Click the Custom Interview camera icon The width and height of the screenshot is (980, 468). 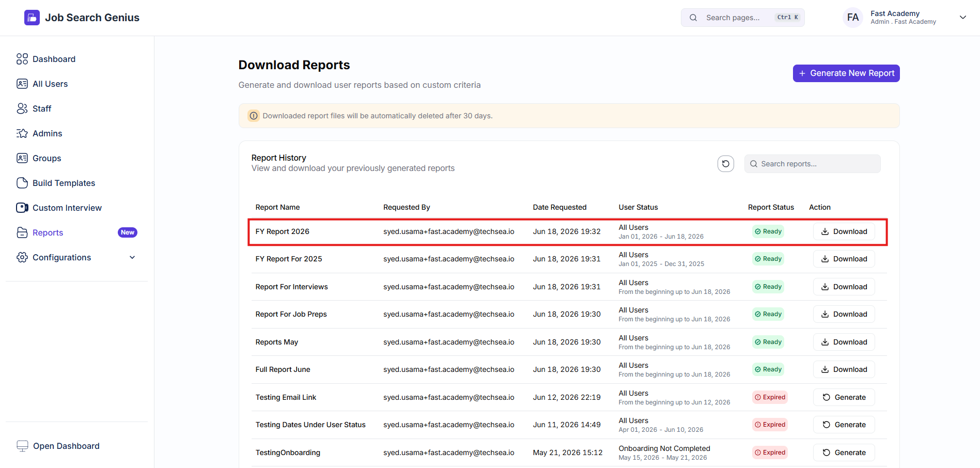22,208
